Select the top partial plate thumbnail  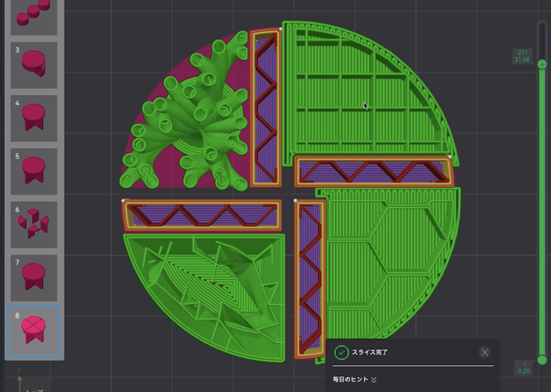click(34, 17)
